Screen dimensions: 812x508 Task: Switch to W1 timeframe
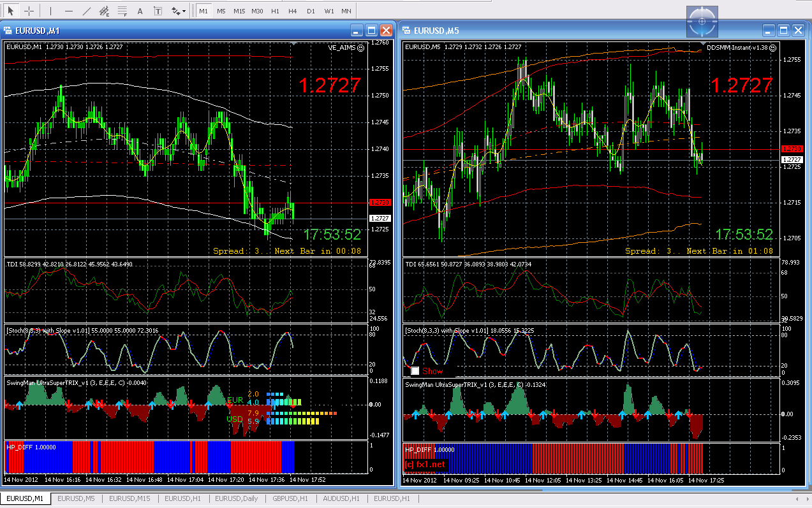pos(328,11)
